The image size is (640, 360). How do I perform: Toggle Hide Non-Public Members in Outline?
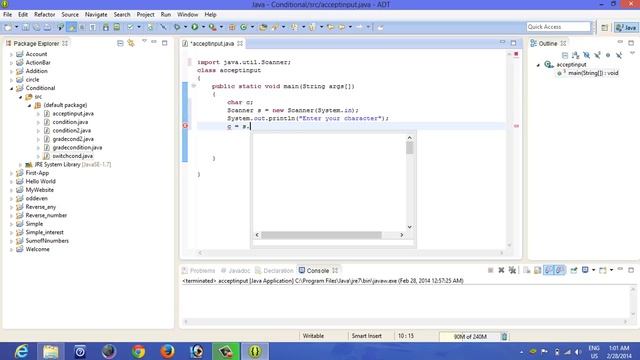coord(608,55)
